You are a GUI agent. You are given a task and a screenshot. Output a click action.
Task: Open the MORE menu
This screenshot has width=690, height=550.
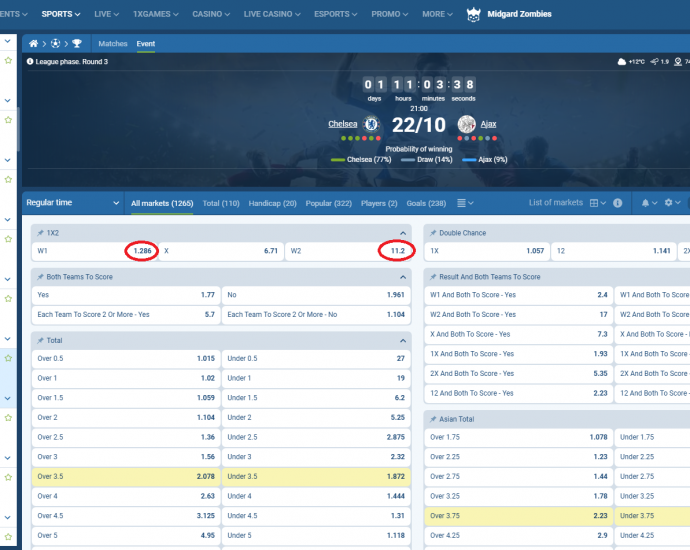click(x=437, y=14)
